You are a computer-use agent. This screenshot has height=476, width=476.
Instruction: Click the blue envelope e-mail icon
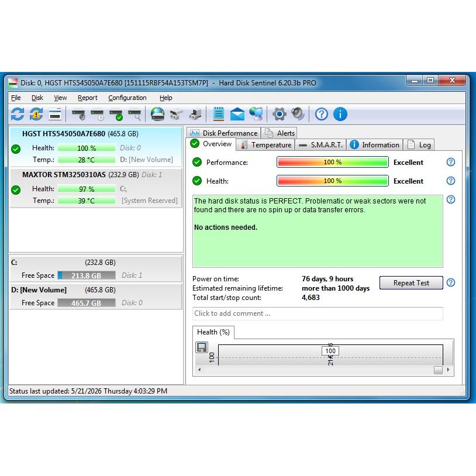click(x=237, y=115)
